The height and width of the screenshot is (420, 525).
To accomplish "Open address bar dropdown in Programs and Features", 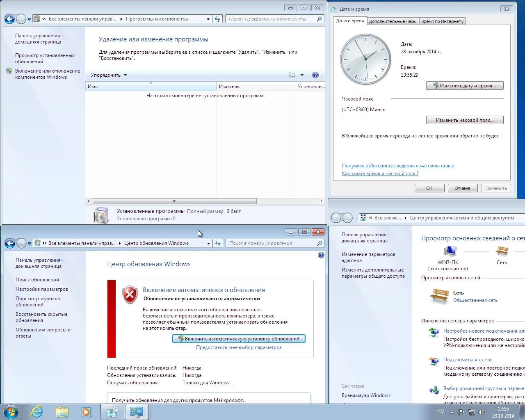I will click(208, 19).
